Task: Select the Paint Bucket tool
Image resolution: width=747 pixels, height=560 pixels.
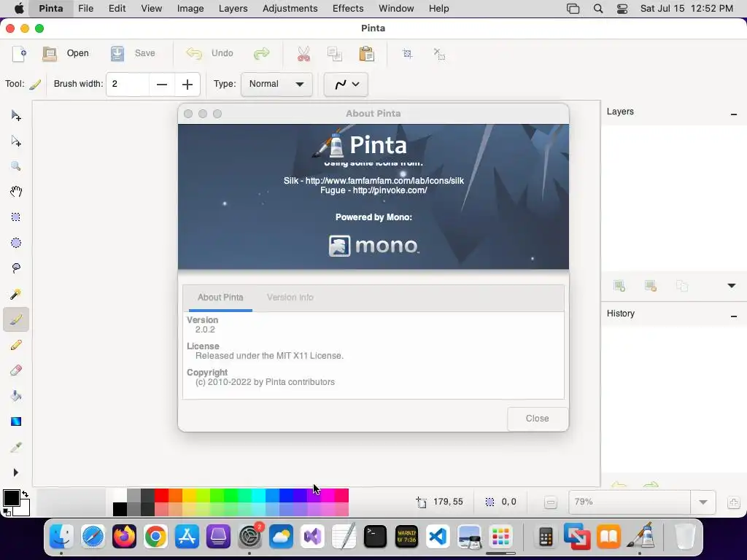Action: (16, 396)
